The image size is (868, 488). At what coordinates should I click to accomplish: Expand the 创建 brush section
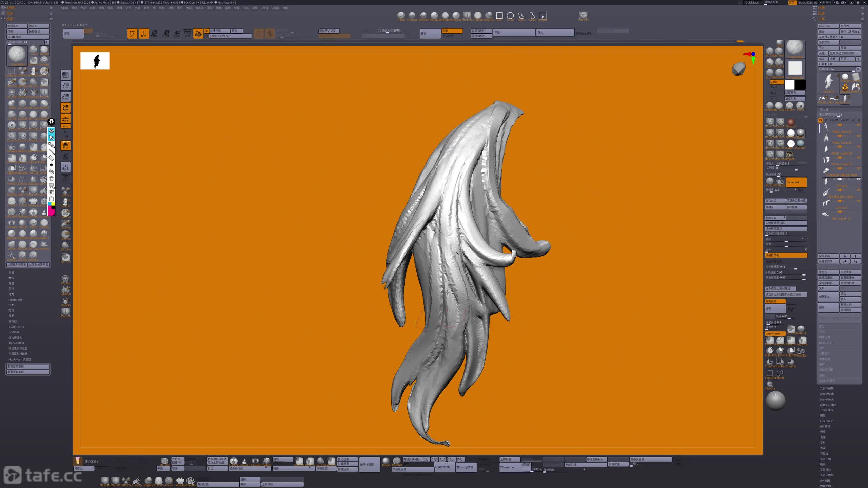pyautogui.click(x=11, y=272)
